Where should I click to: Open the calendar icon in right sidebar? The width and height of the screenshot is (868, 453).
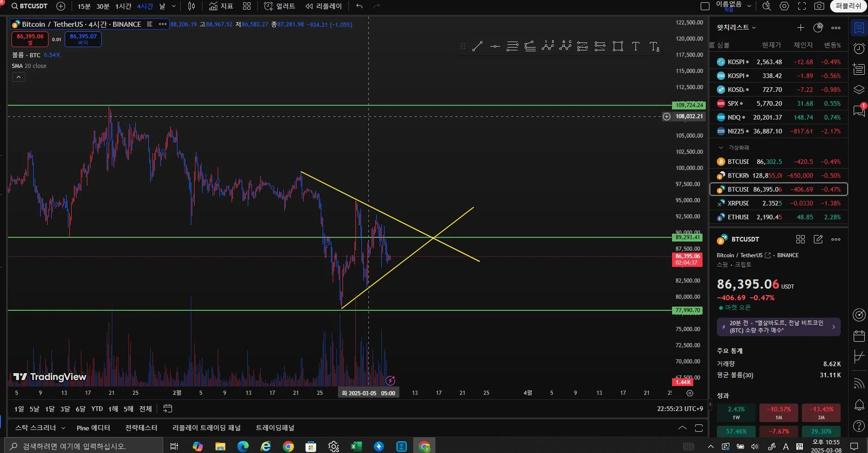(859, 336)
